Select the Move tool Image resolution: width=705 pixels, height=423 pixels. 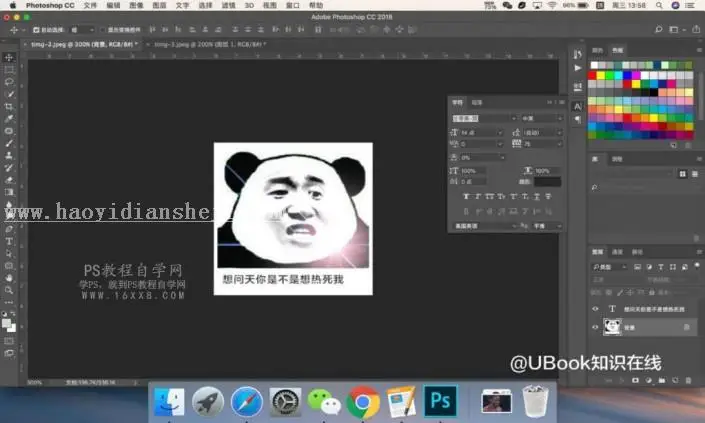tap(9, 57)
